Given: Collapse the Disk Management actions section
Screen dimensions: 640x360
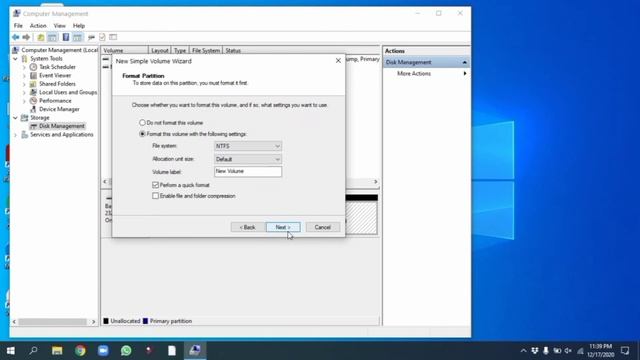Looking at the screenshot, I should point(464,62).
